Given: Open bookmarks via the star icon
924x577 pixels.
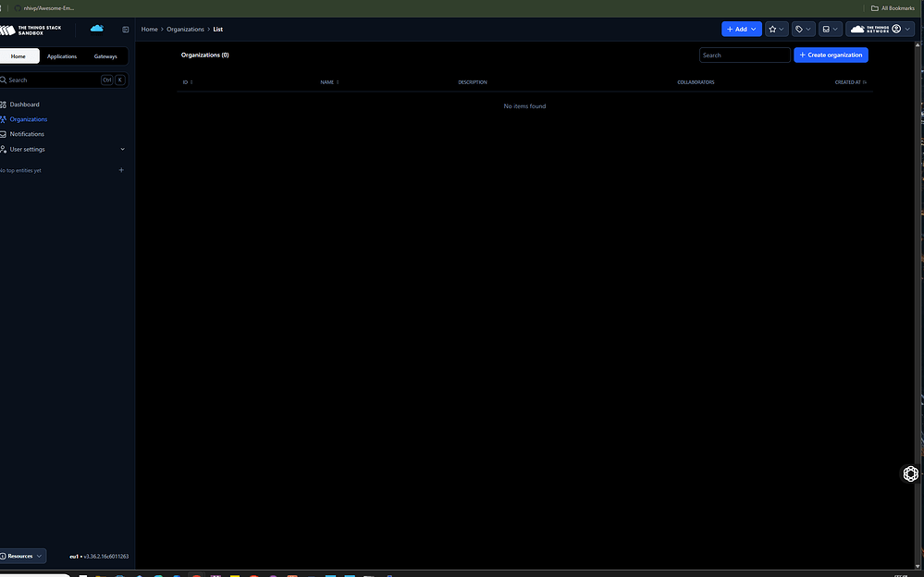Looking at the screenshot, I should click(x=776, y=29).
